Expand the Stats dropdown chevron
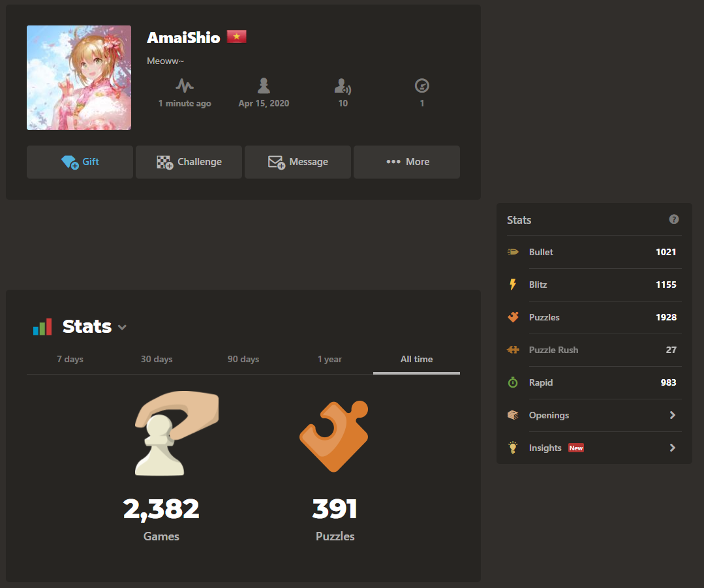This screenshot has width=704, height=588. point(122,328)
